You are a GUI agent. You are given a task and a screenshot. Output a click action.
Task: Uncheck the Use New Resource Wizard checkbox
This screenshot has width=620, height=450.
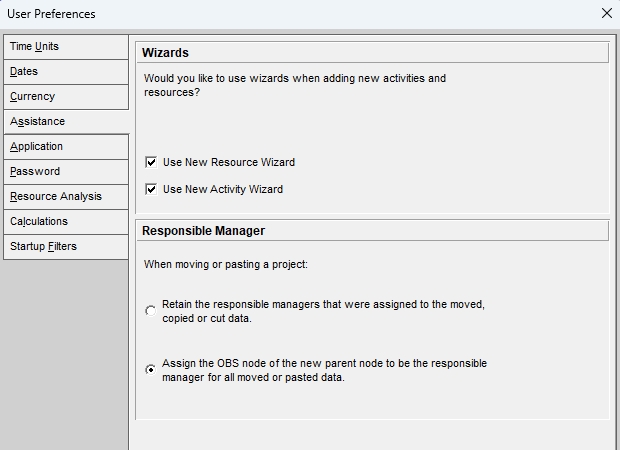pos(151,162)
